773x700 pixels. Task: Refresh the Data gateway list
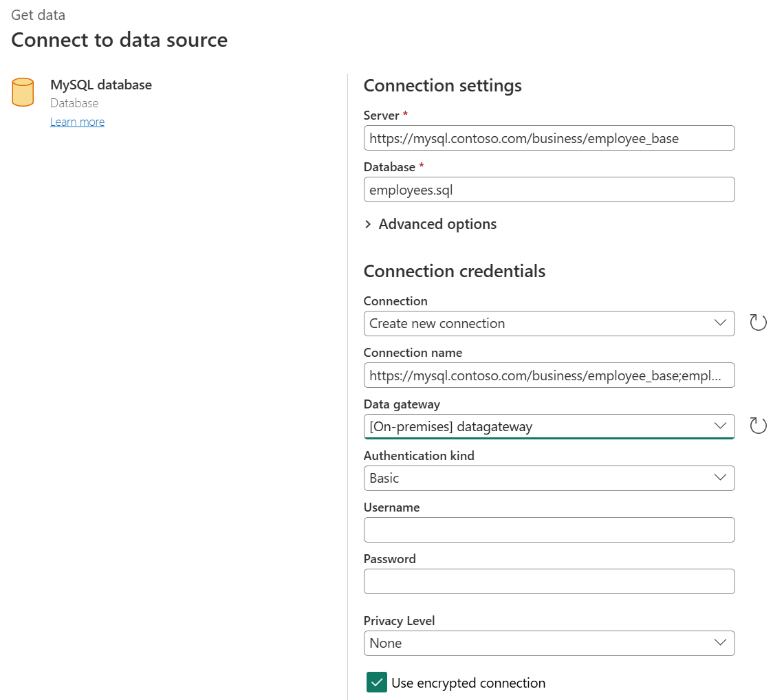pos(758,425)
